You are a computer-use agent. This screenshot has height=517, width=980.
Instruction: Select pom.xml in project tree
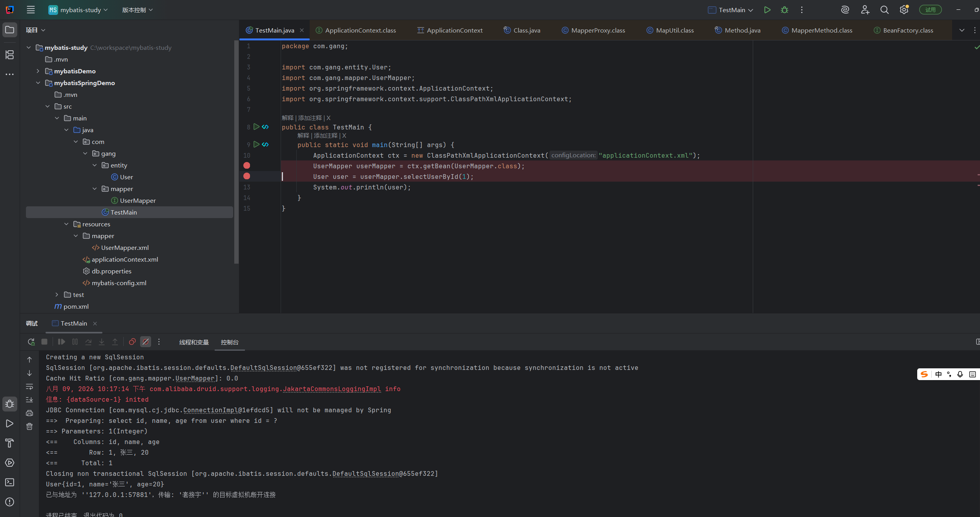[x=76, y=306]
